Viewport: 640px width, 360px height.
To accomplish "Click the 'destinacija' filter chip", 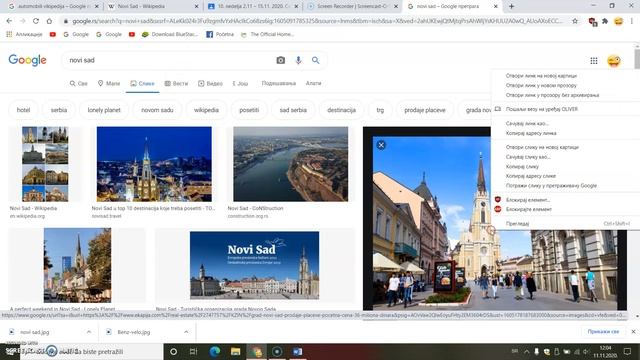I will tap(341, 110).
